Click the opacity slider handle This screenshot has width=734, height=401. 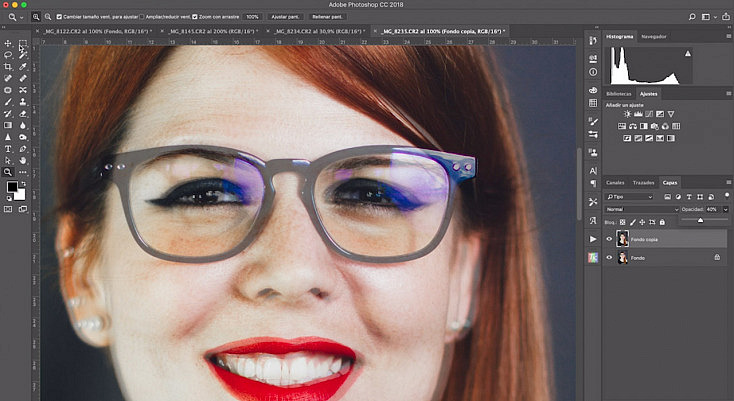point(700,220)
